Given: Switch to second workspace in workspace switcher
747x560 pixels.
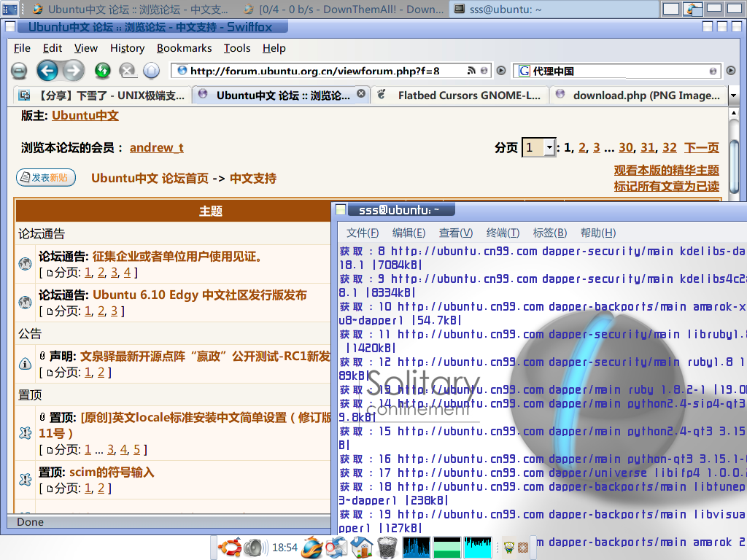Looking at the screenshot, I should 693,9.
